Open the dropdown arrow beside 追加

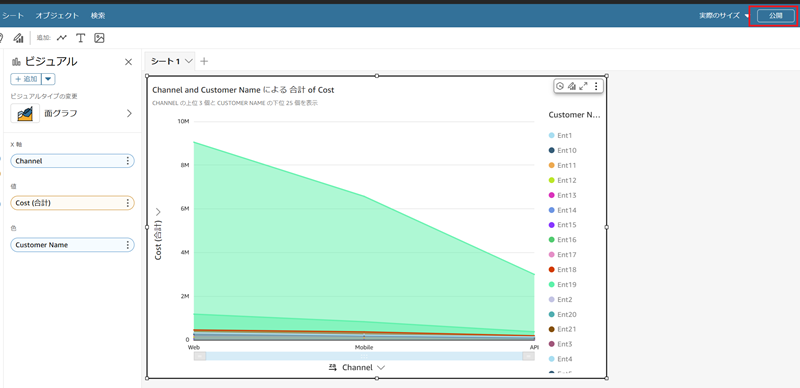(x=48, y=79)
